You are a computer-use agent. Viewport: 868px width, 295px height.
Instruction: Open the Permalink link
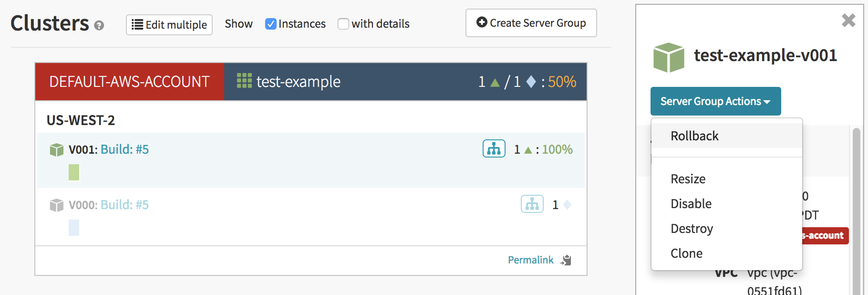[x=530, y=260]
